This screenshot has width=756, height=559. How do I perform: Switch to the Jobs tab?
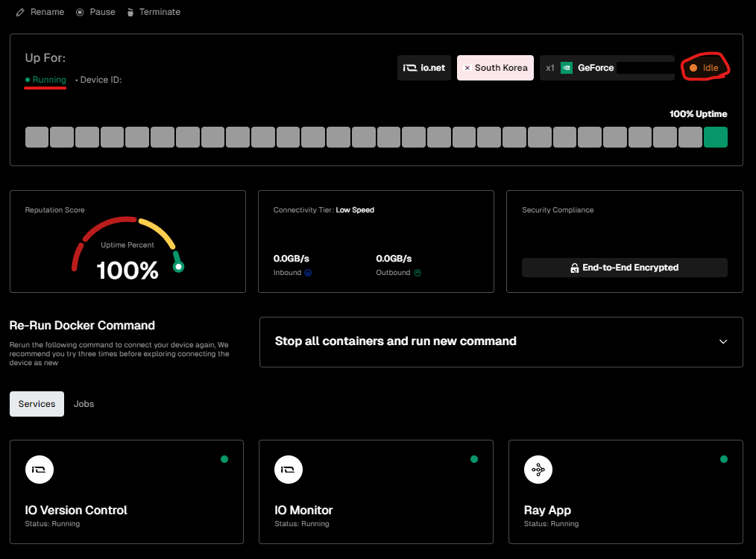click(84, 404)
